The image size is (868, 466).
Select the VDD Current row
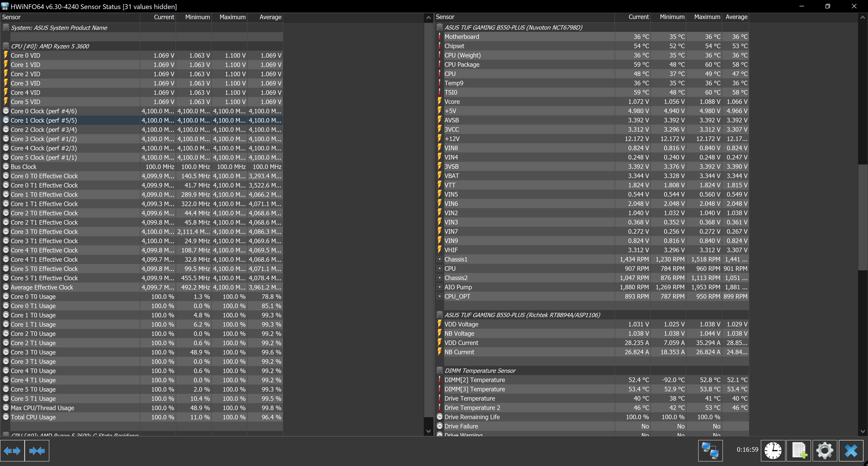(592, 342)
